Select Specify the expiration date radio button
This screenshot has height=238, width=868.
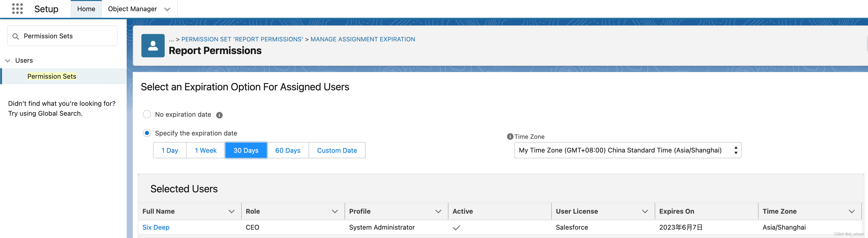tap(147, 133)
